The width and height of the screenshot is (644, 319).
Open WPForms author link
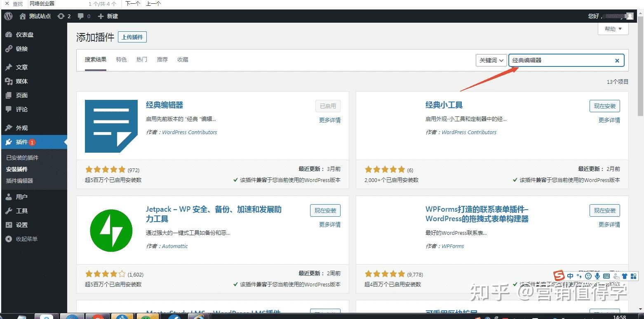click(453, 246)
